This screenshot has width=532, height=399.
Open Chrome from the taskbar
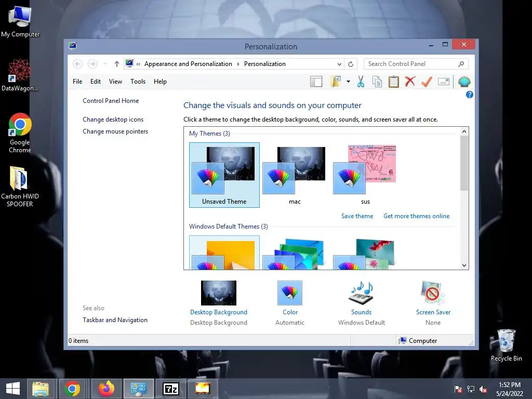(72, 389)
